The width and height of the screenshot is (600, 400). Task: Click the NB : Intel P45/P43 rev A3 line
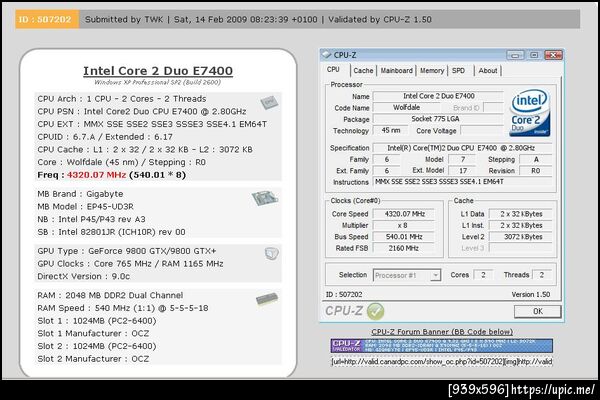pos(91,219)
